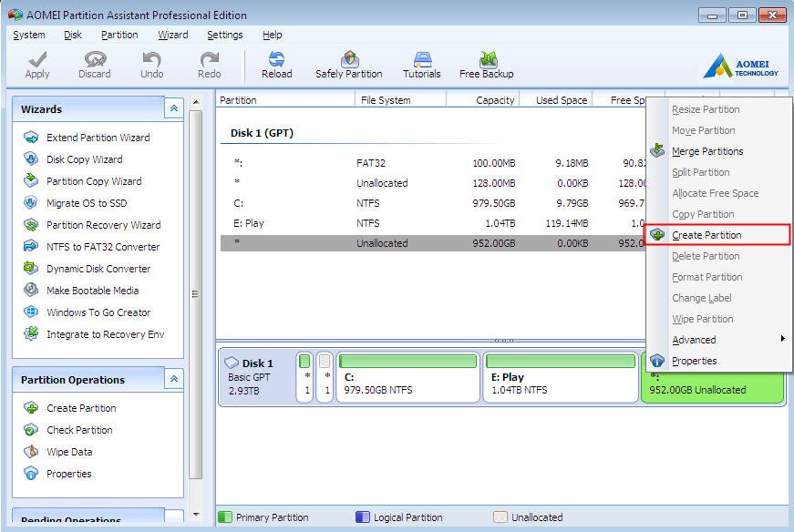Viewport: 794px width, 532px height.
Task: Sort by the Partition column header
Action: pos(286,100)
